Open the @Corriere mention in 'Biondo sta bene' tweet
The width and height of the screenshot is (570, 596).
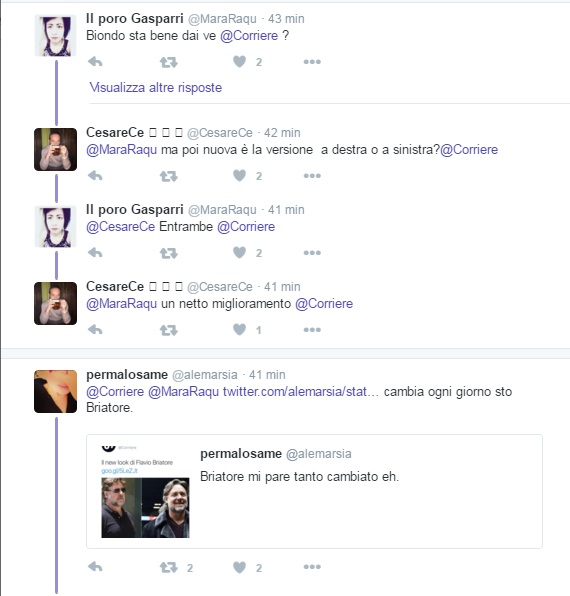249,36
